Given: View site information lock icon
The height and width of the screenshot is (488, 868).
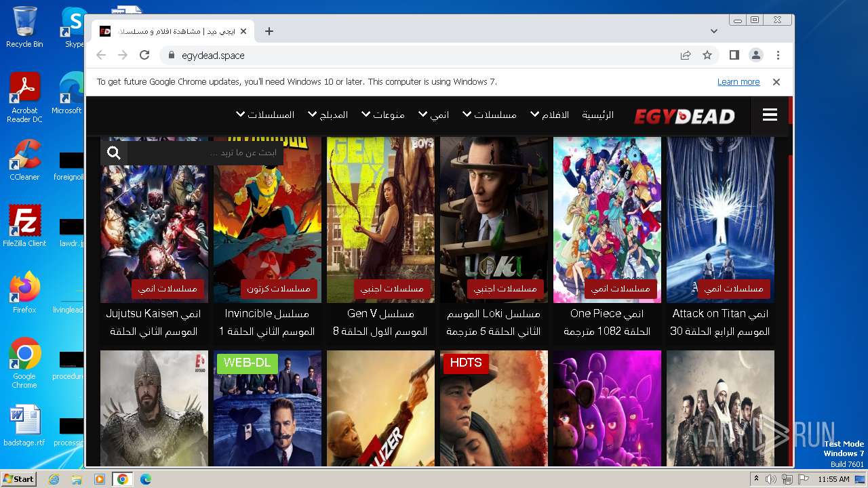Looking at the screenshot, I should coord(171,56).
